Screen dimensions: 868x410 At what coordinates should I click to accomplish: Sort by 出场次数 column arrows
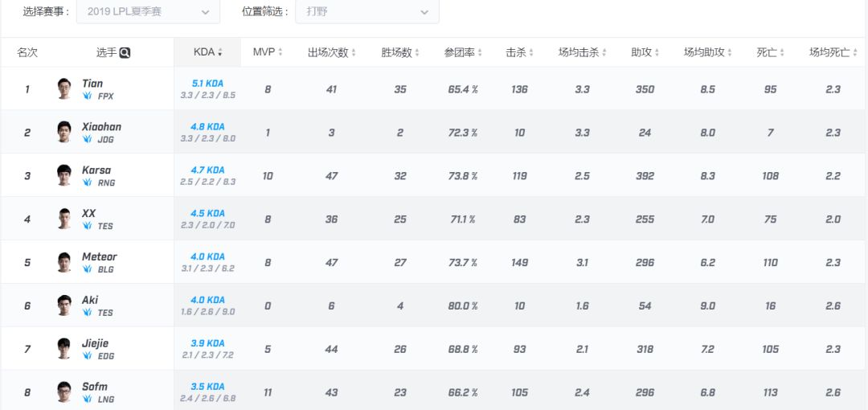tap(353, 52)
